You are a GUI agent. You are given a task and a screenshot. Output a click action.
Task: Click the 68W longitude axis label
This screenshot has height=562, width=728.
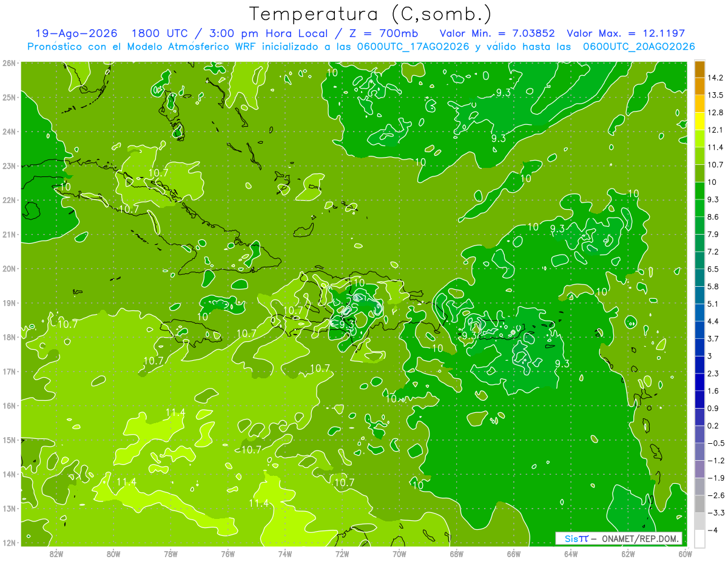click(x=456, y=554)
